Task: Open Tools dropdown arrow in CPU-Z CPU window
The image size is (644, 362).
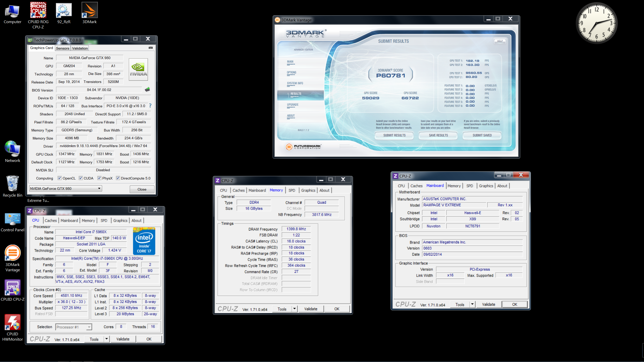Action: click(x=107, y=339)
